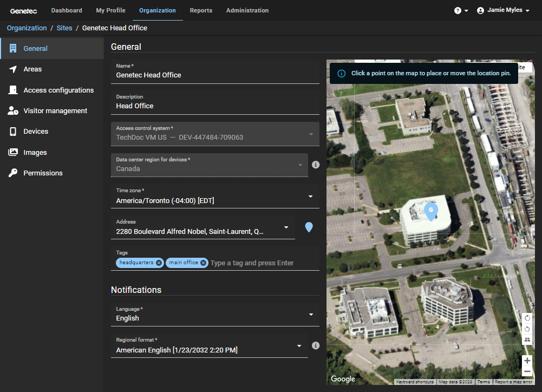Screen dimensions: 542x392
Task: Open Access configurations in the sidebar
Action: click(58, 90)
